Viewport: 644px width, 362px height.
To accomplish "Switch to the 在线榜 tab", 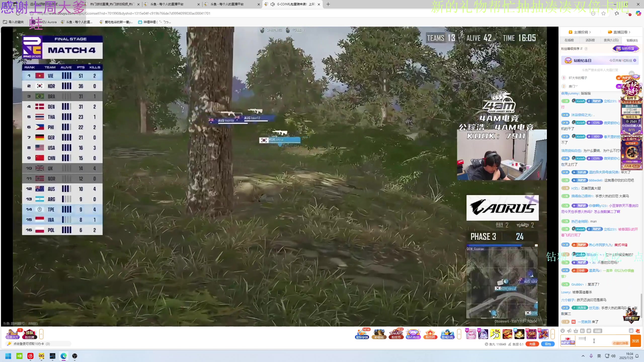I will click(569, 40).
